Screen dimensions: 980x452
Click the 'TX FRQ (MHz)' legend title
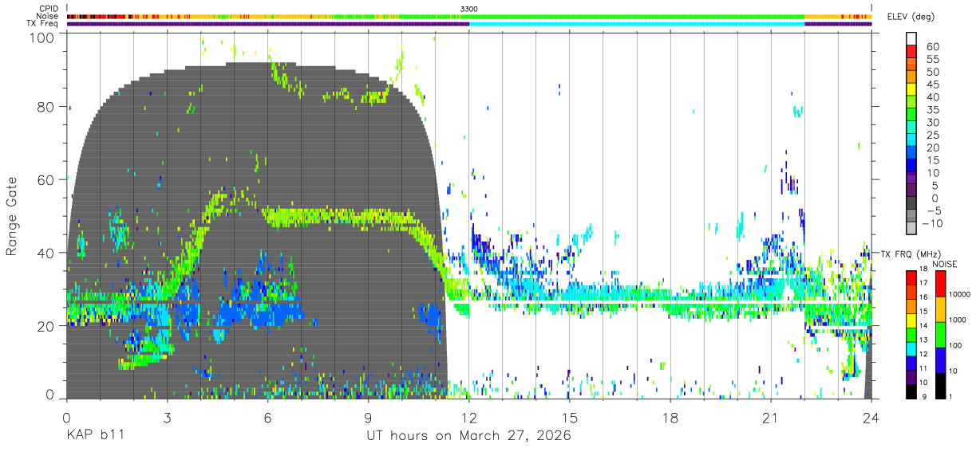[x=909, y=254]
